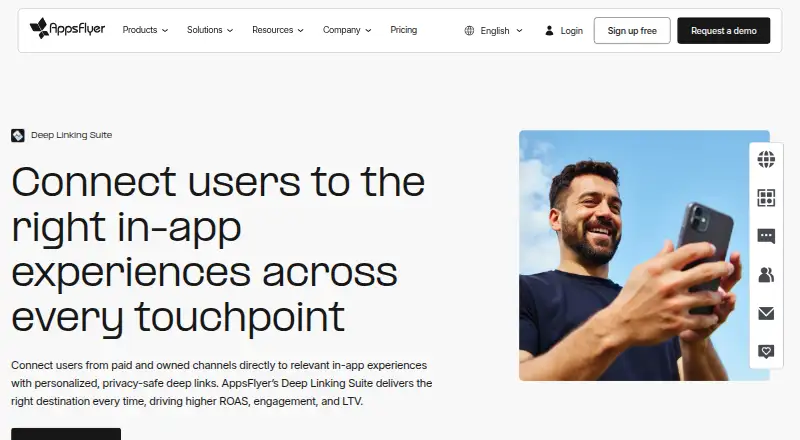
Task: Open the Company menu
Action: pyautogui.click(x=341, y=30)
